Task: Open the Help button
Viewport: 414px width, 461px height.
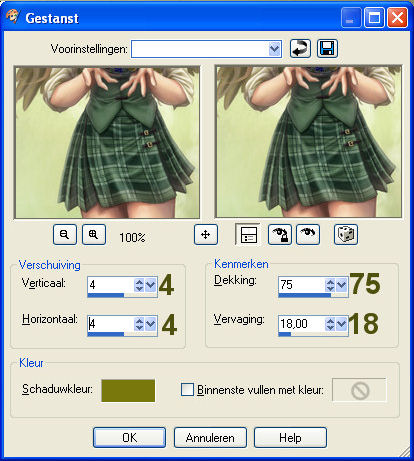Action: coord(290,437)
